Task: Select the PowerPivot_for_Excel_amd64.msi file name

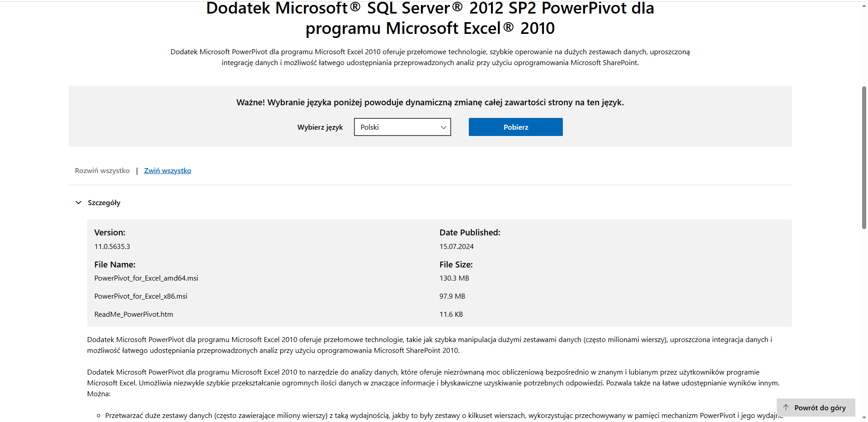Action: (x=146, y=278)
